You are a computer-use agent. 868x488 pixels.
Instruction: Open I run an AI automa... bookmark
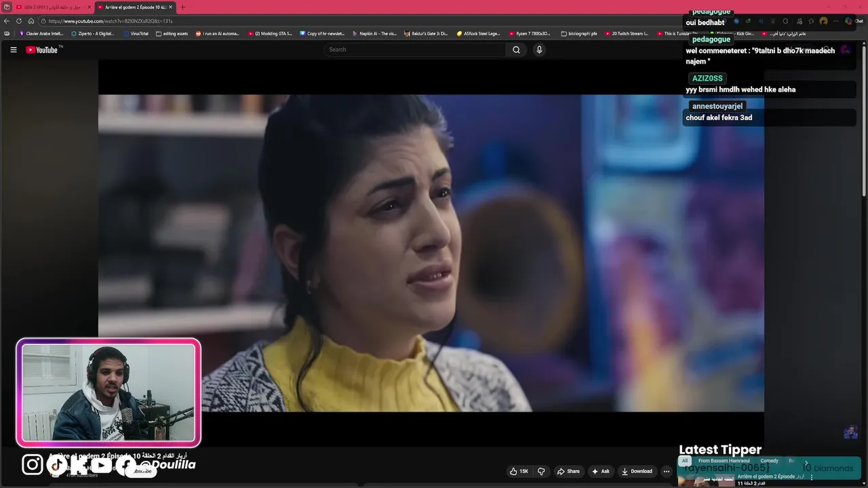(x=218, y=33)
